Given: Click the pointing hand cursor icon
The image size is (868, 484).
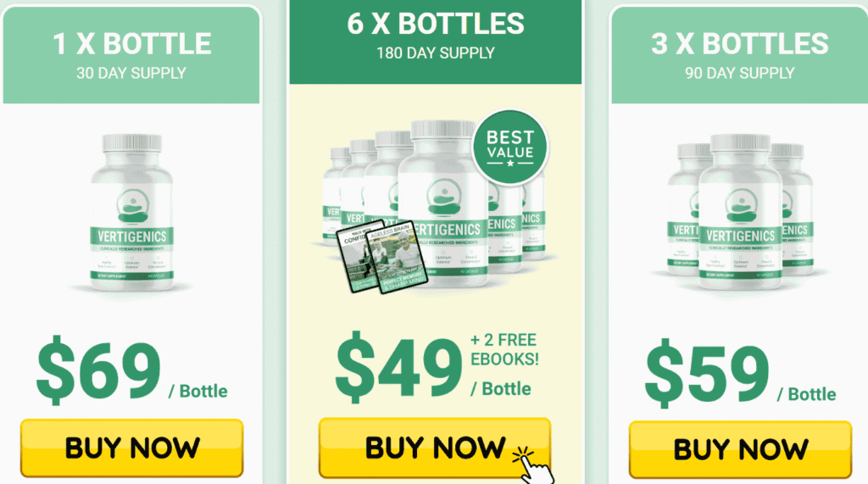Looking at the screenshot, I should pos(532,465).
